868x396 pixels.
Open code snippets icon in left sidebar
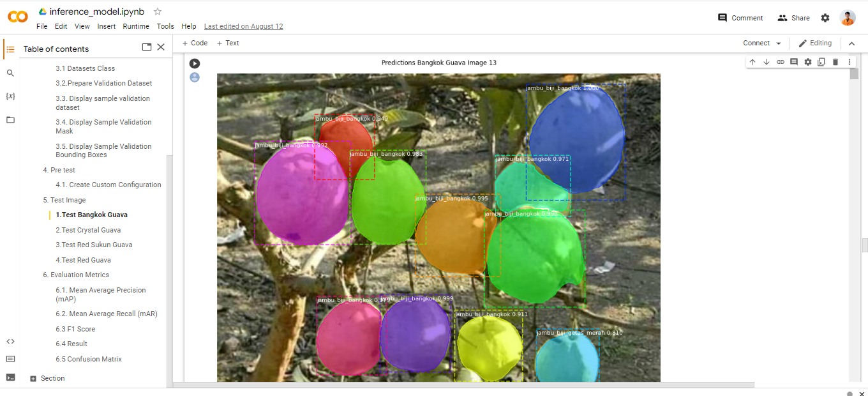[10, 341]
